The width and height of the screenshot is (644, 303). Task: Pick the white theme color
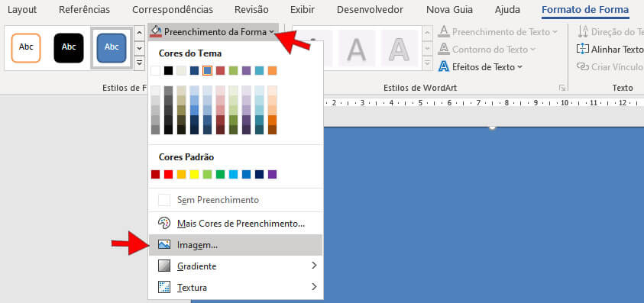tap(155, 71)
